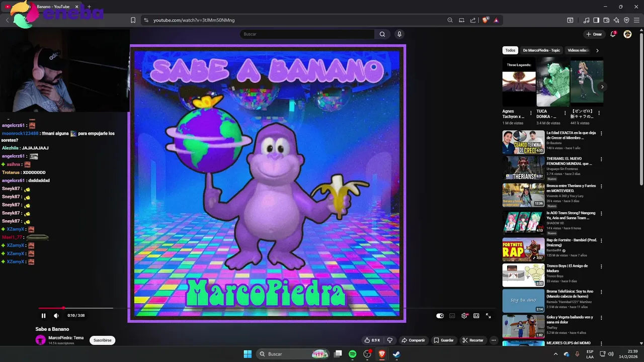This screenshot has width=644, height=362.
Task: Open the Brave hamburger main menu
Action: point(637,20)
